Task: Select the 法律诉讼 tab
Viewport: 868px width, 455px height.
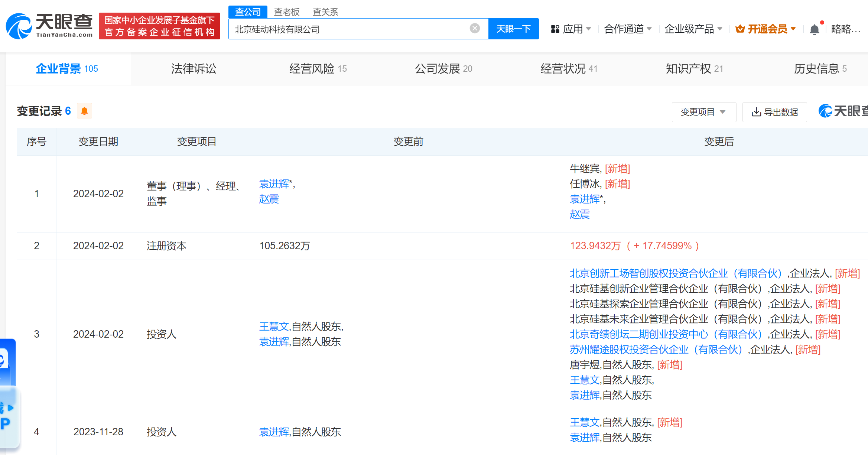Action: [194, 69]
